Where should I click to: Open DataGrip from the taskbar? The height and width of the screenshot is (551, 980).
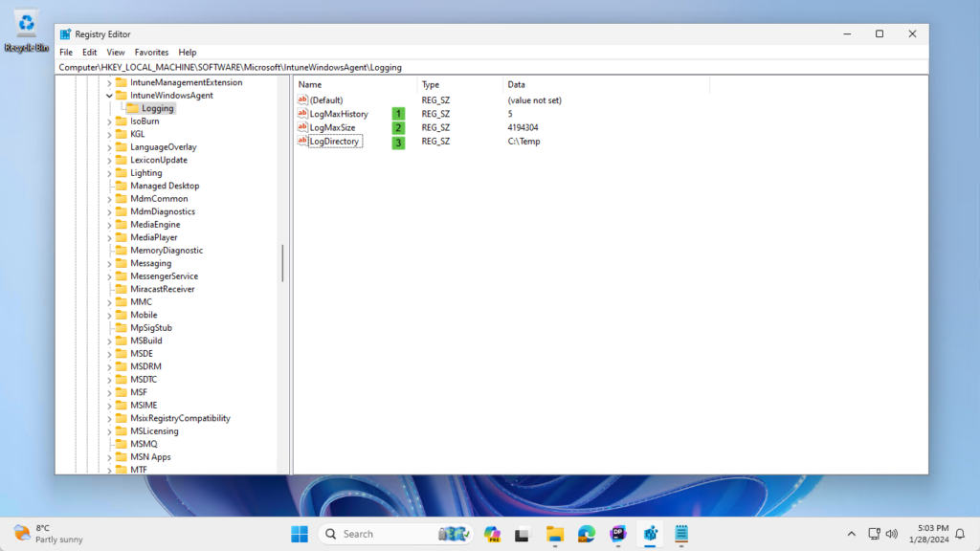click(x=618, y=534)
